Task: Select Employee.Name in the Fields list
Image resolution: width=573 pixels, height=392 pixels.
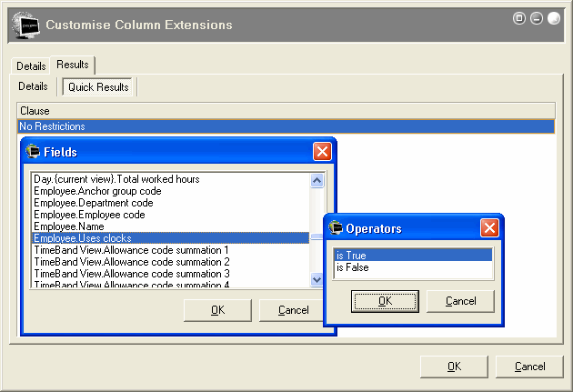Action: pyautogui.click(x=68, y=226)
